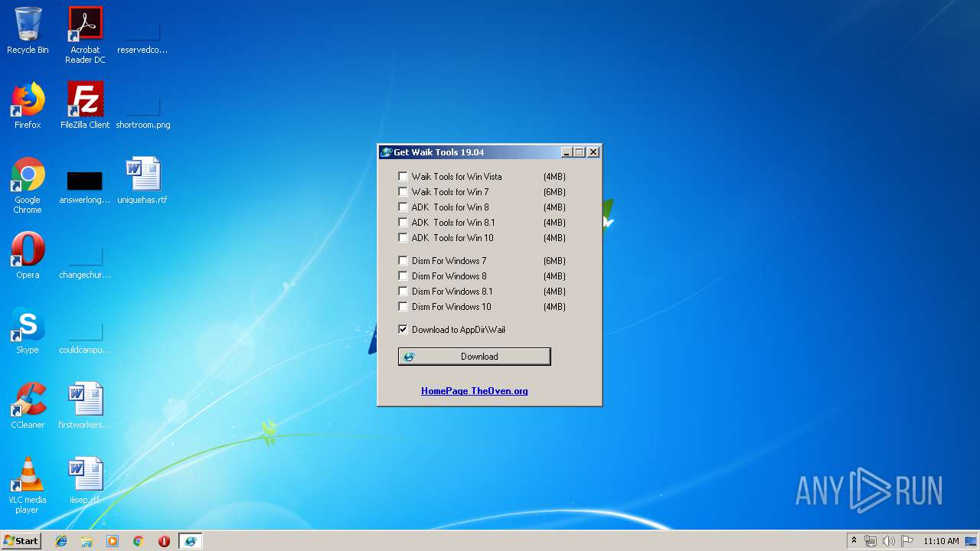Select firstworkers... document icon
The height and width of the screenshot is (551, 980).
click(x=85, y=406)
